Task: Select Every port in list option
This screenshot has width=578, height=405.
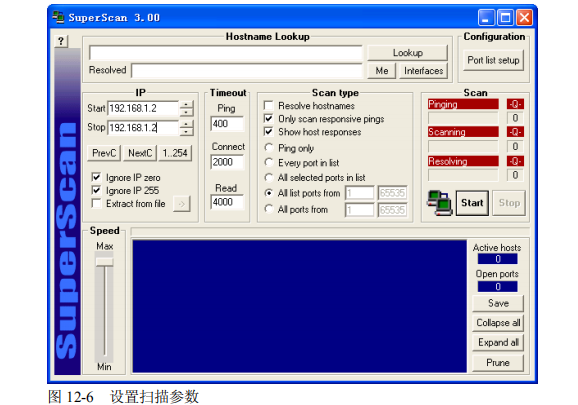Action: pyautogui.click(x=269, y=163)
